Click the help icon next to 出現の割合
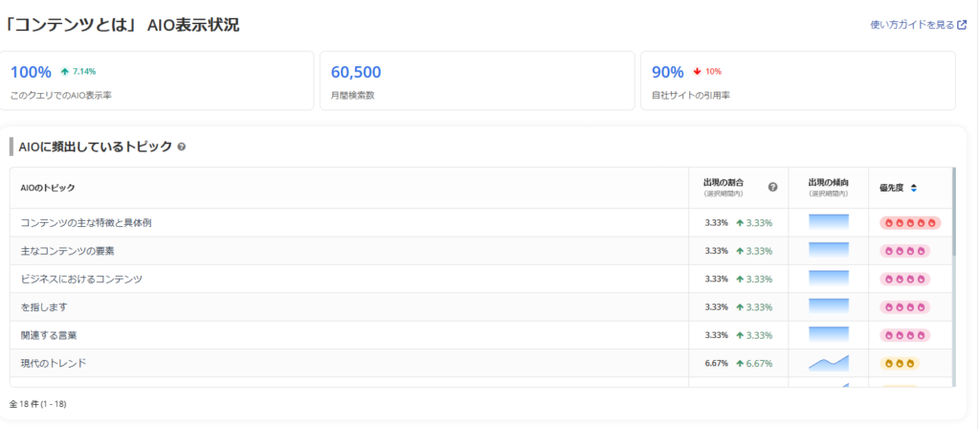Viewport: 980px width, 429px height. [772, 187]
